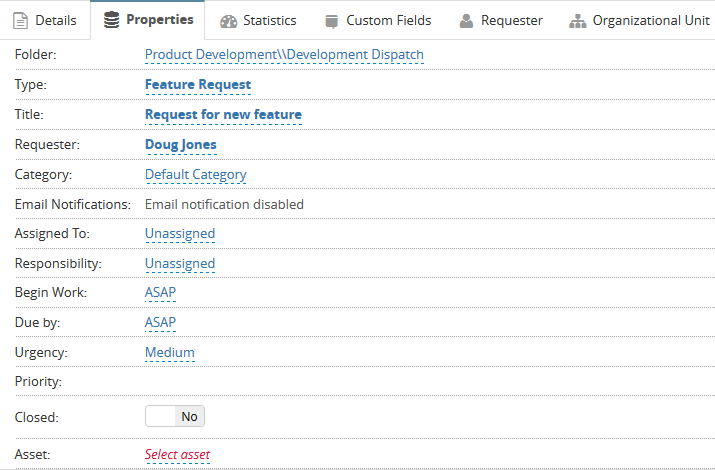Set the Begin Work ASAP value
Image resolution: width=715 pixels, height=470 pixels.
tap(160, 293)
